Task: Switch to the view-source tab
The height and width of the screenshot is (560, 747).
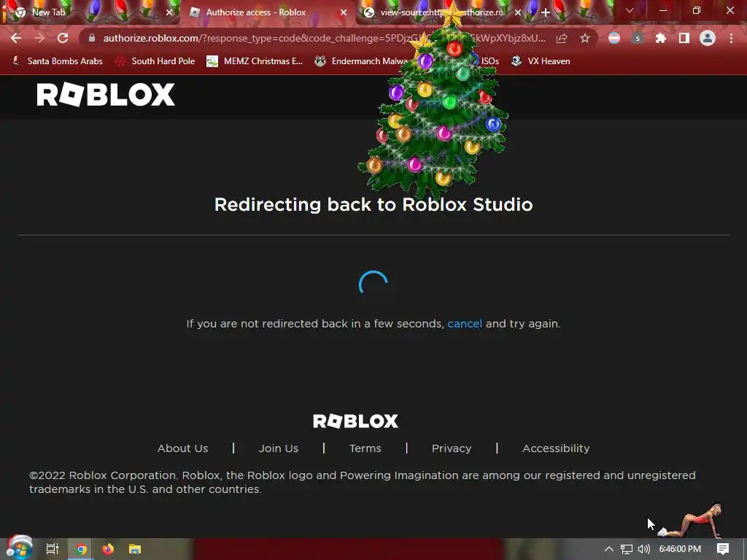Action: click(x=442, y=12)
